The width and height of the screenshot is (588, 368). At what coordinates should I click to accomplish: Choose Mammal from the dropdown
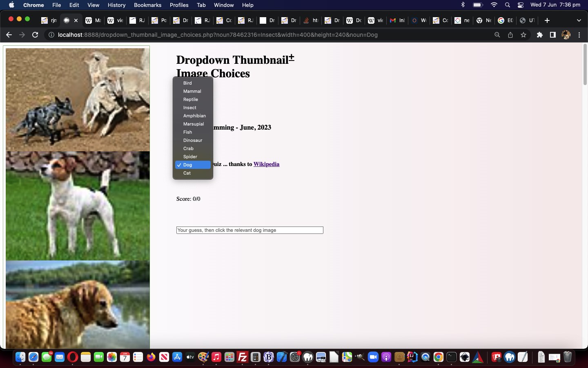click(x=193, y=91)
